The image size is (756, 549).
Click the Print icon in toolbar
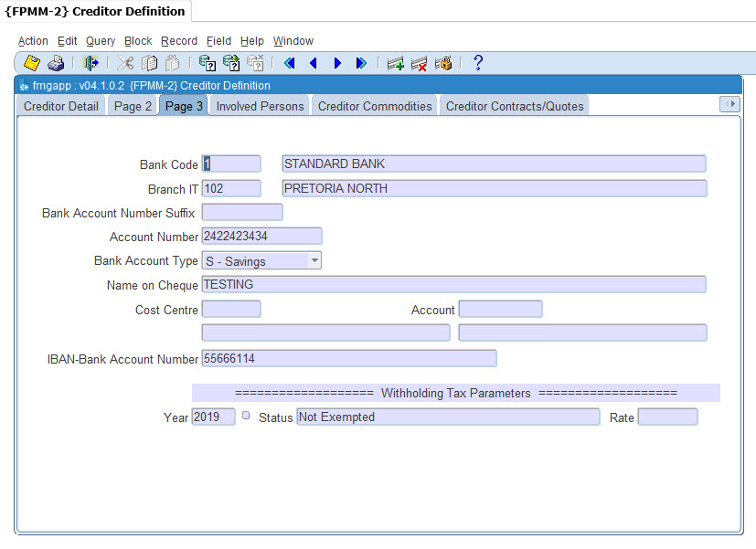tap(56, 63)
